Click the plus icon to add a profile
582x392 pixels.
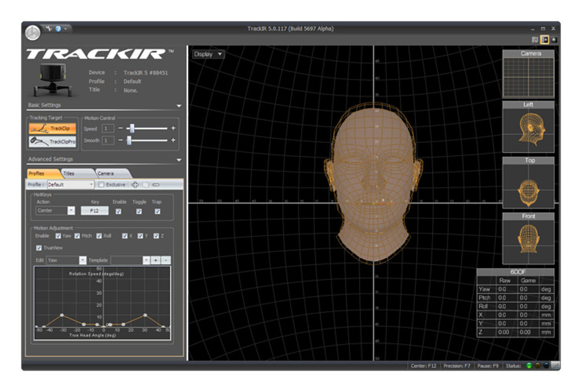click(135, 184)
